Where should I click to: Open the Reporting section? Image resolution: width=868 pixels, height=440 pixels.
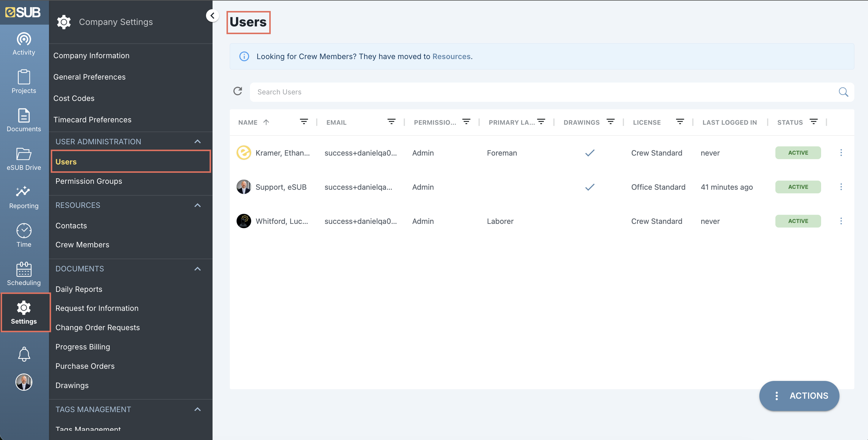click(24, 197)
